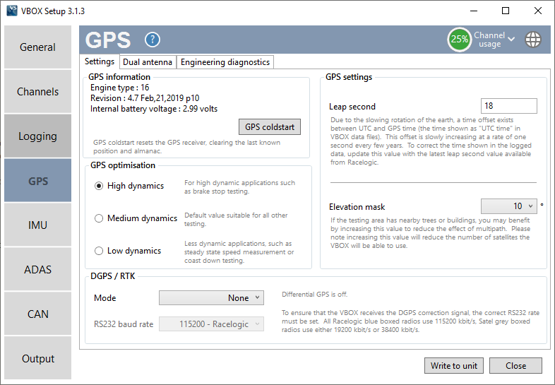Click the Close button at bottom

516,366
